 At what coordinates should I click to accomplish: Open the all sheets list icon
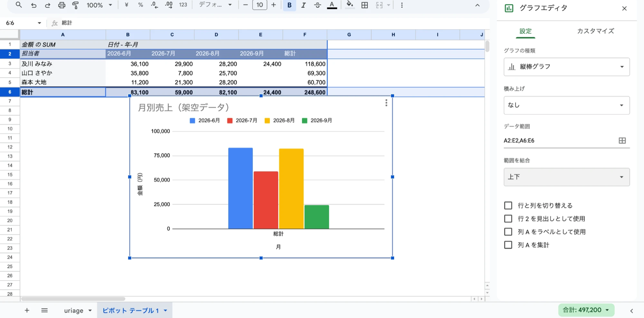click(45, 310)
